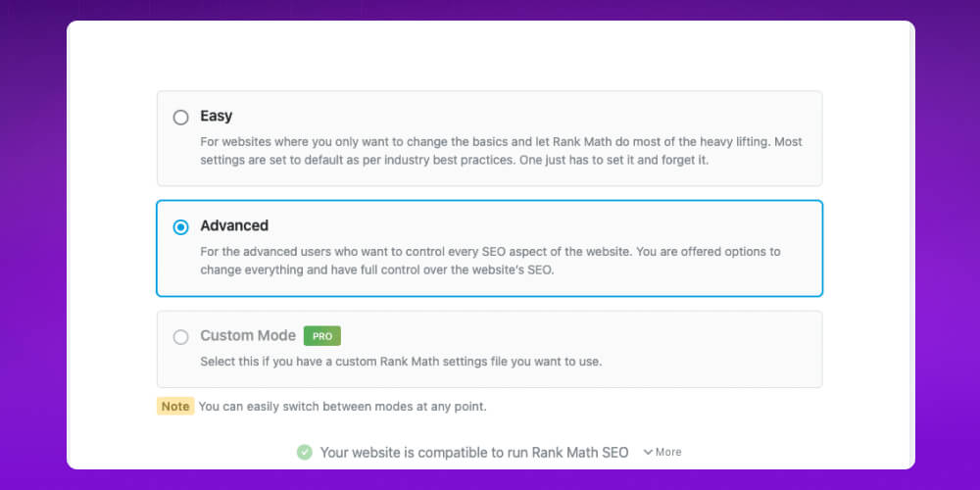Click the switch between modes note text
This screenshot has height=490, width=980.
(342, 407)
